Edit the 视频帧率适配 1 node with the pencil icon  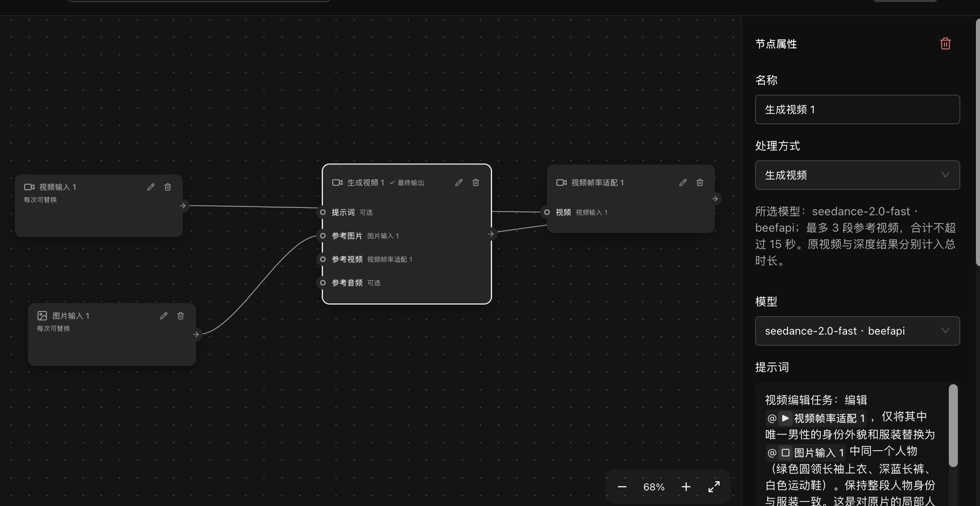[x=683, y=182]
